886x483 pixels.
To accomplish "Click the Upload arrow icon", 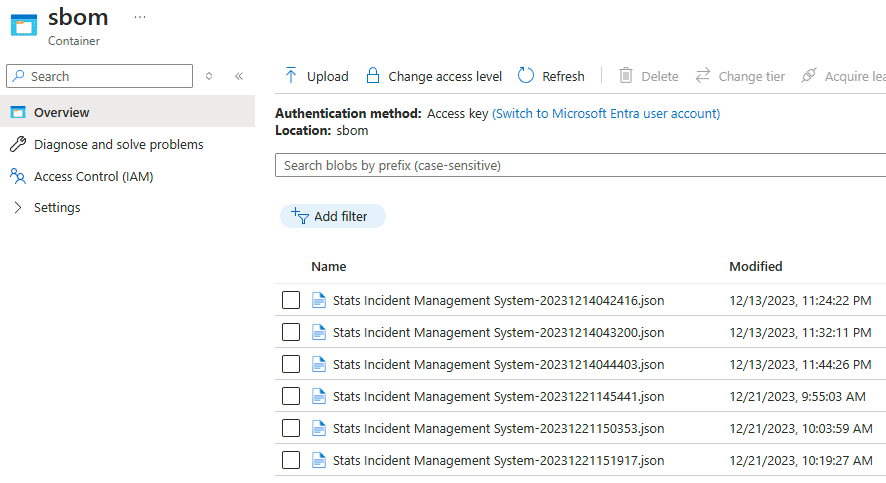I will (291, 75).
